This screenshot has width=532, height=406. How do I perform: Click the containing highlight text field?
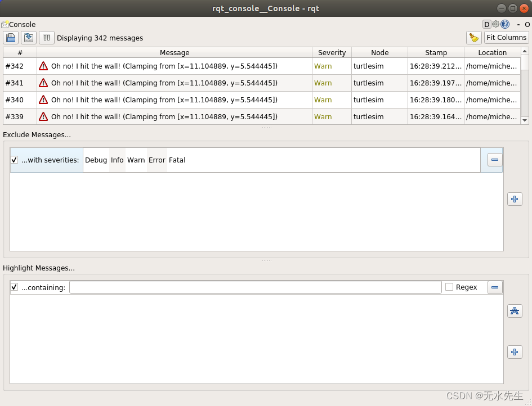pos(255,287)
